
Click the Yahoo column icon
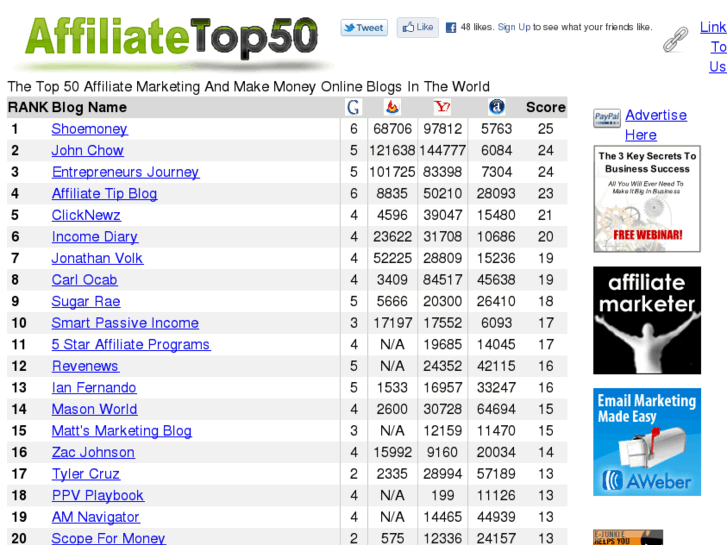click(x=442, y=107)
